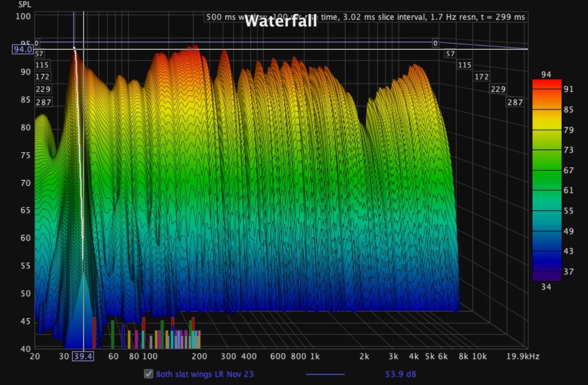Viewport: 588px width, 385px height.
Task: Click the 1k frequency axis label
Action: (315, 357)
